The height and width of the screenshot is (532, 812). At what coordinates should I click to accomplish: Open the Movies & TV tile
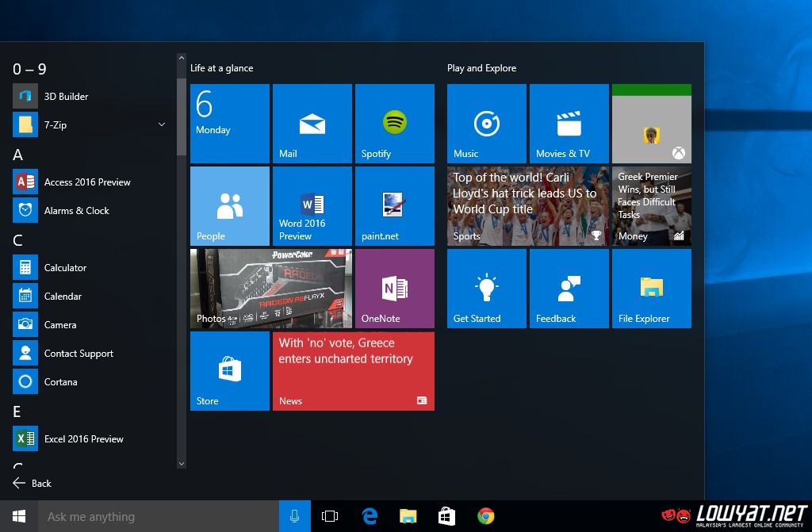point(569,124)
